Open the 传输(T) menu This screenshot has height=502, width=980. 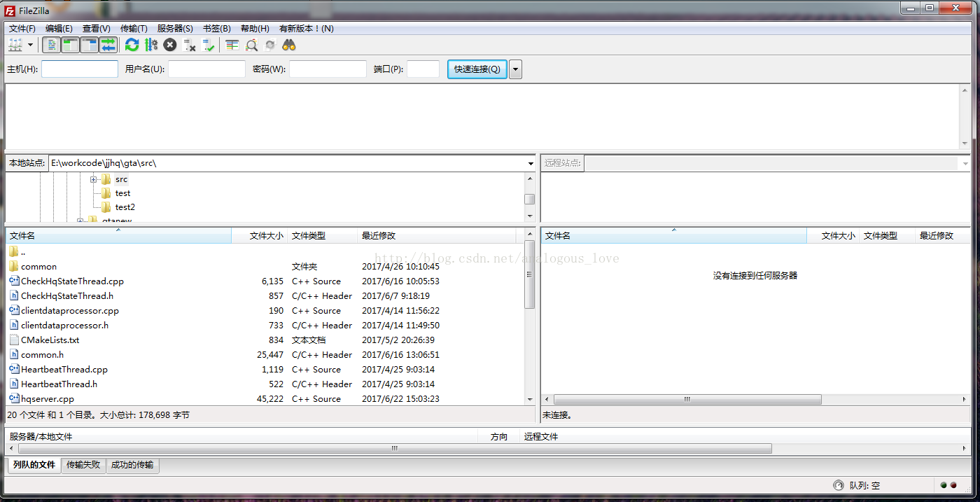point(134,29)
